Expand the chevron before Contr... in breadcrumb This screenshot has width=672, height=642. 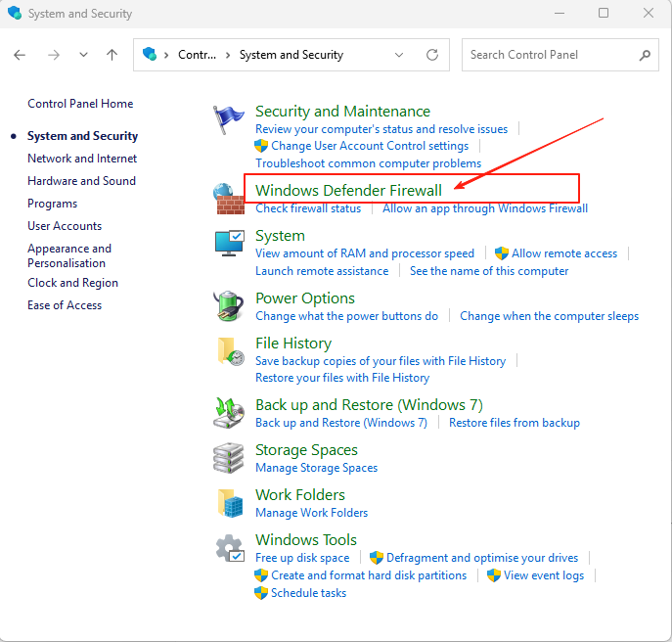166,55
